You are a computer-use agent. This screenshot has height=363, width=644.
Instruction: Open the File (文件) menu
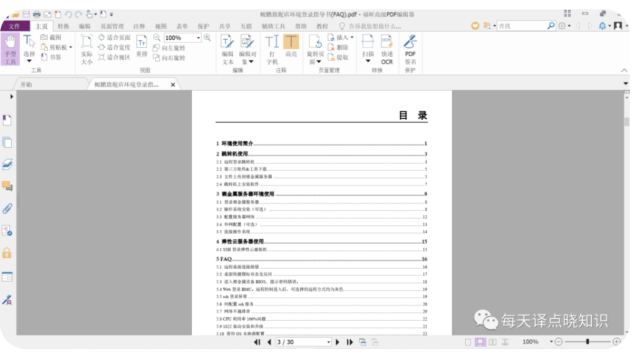click(14, 26)
